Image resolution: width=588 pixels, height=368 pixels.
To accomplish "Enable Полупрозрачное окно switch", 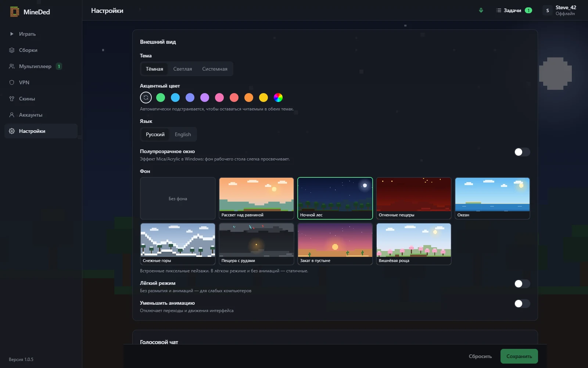I will click(522, 152).
